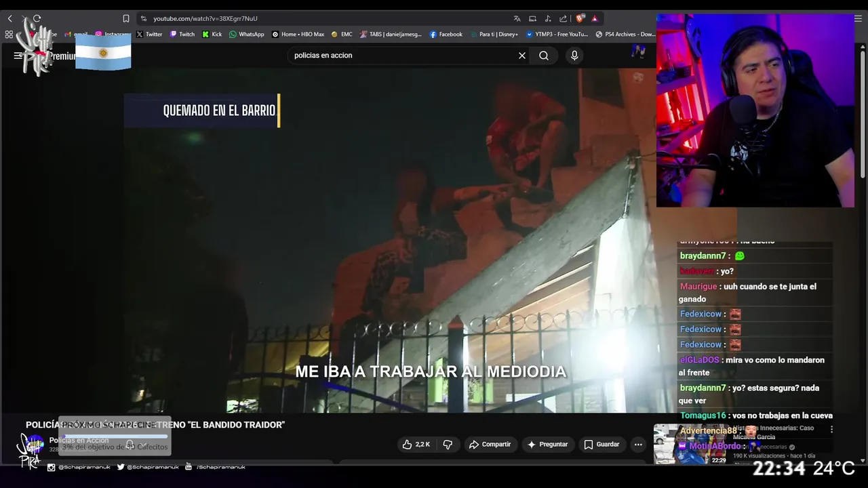The width and height of the screenshot is (868, 488).
Task: Like the video with 2,2 K thumbs up
Action: point(416,445)
